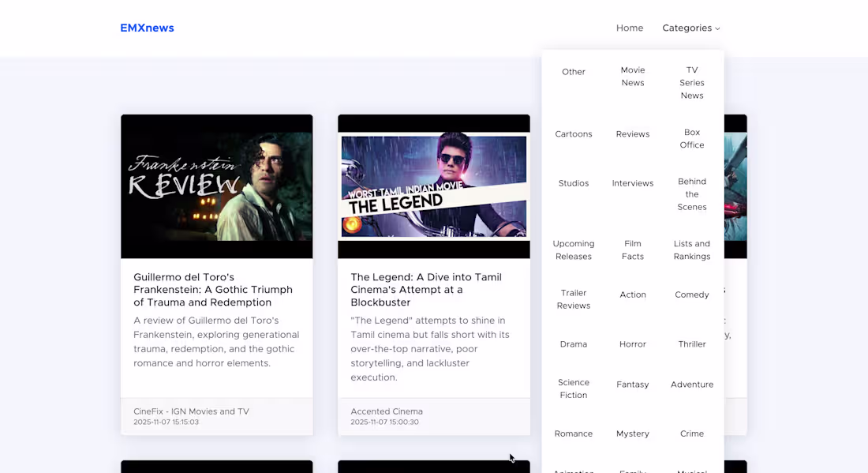Open the Reviews category
868x473 pixels.
pyautogui.click(x=632, y=134)
